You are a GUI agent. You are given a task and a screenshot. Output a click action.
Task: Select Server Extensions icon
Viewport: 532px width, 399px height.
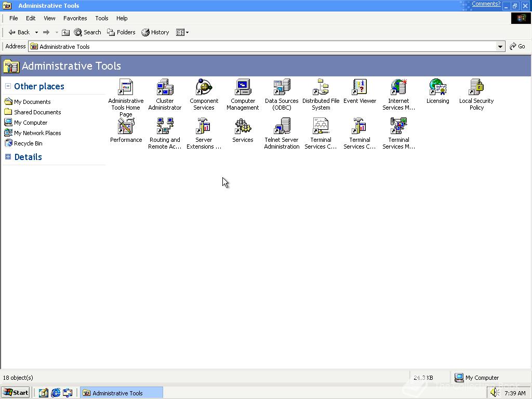coord(204,126)
